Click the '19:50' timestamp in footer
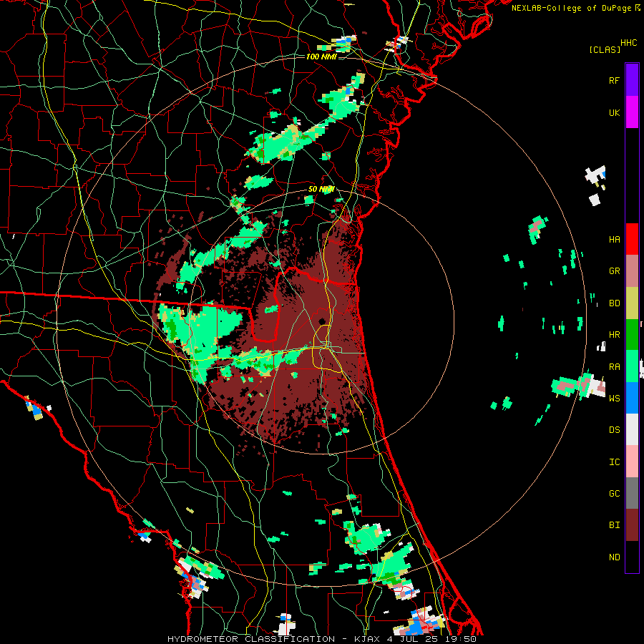644x644 pixels. click(462, 639)
